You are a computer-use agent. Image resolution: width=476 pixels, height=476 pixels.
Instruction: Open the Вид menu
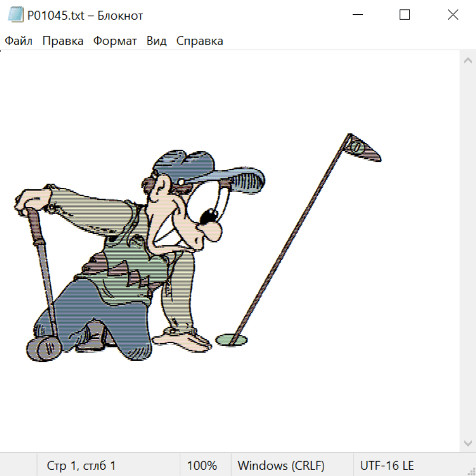[156, 41]
